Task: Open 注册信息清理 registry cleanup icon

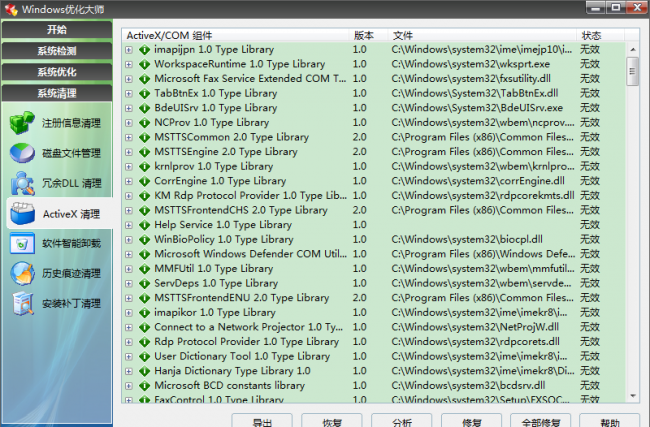Action: click(x=22, y=122)
